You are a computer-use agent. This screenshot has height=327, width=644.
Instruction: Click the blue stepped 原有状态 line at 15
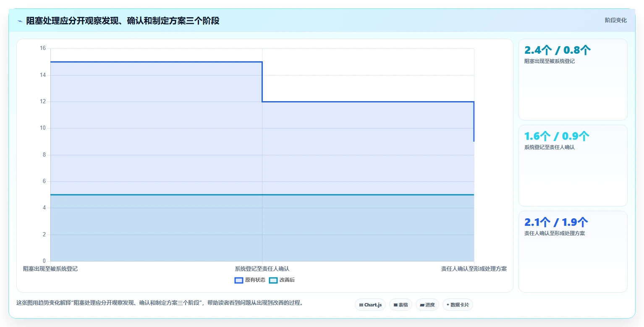tap(156, 62)
